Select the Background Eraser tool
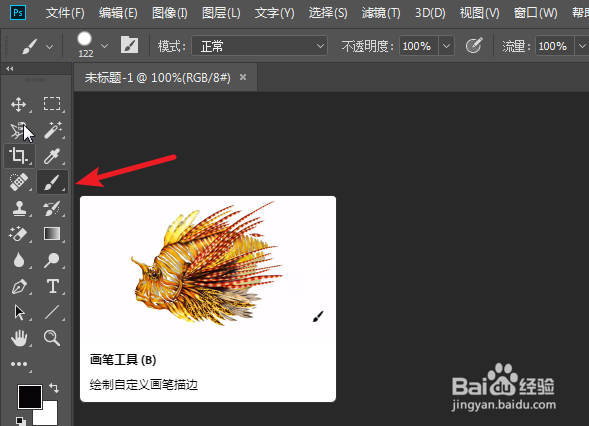589x426 pixels. coord(18,234)
